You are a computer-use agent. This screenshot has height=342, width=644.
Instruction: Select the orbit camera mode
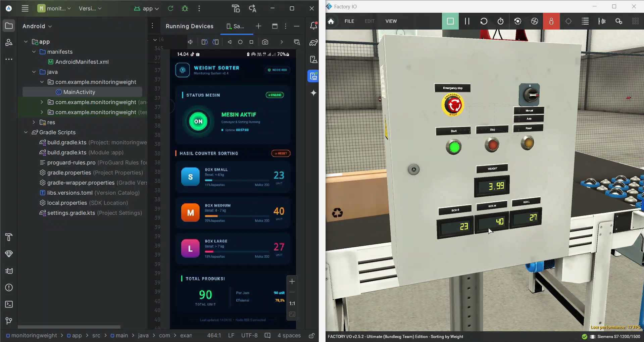[518, 21]
